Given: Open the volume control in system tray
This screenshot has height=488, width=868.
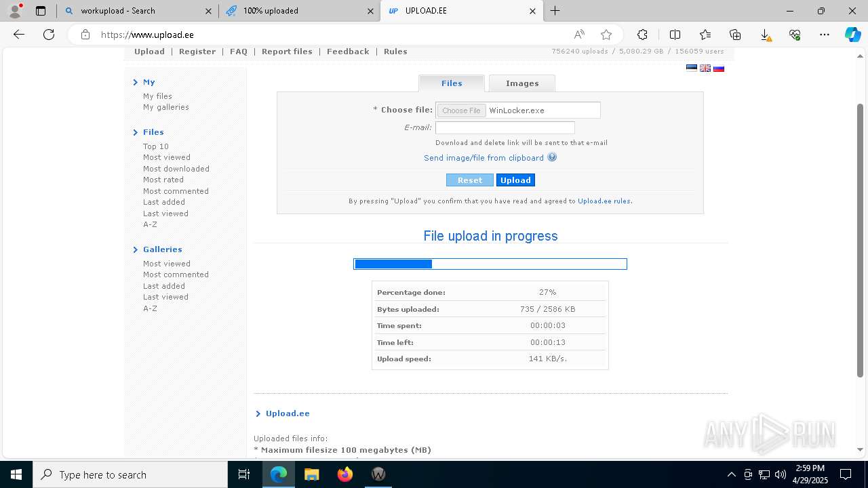Looking at the screenshot, I should click(781, 474).
